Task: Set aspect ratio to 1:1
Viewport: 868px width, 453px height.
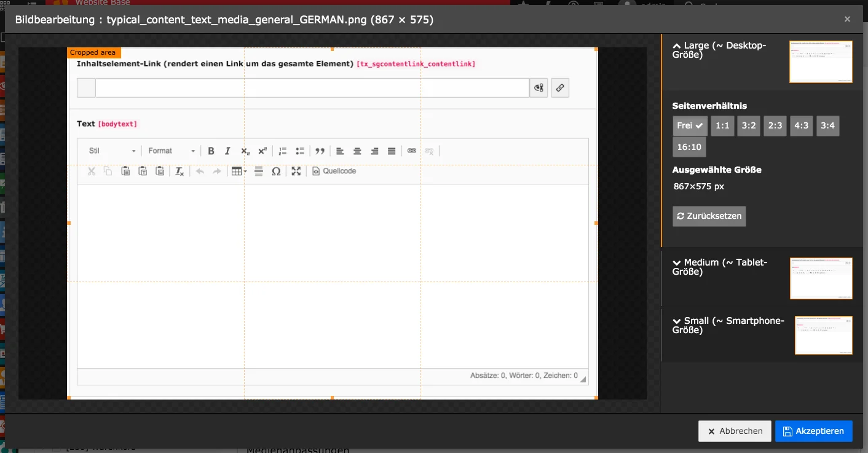Action: 722,125
